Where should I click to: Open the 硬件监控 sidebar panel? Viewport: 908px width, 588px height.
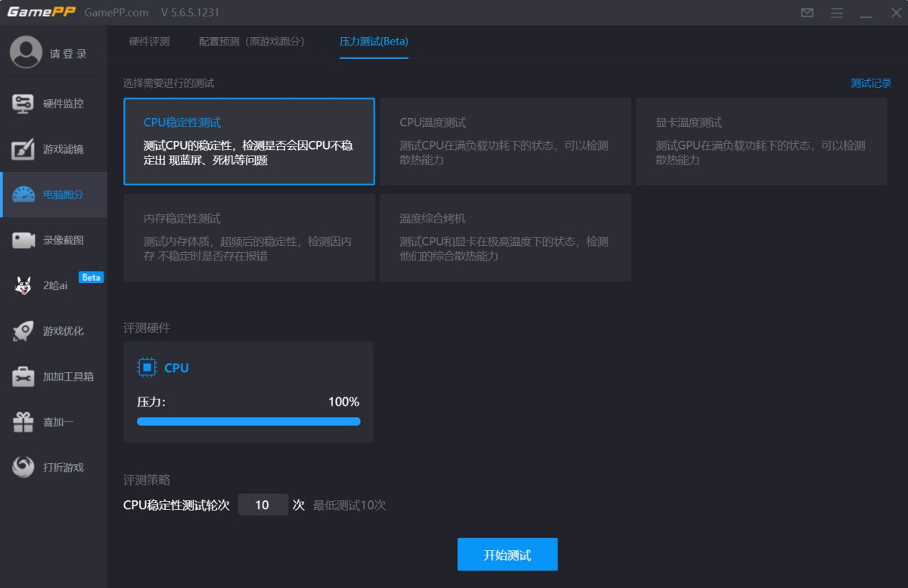53,104
